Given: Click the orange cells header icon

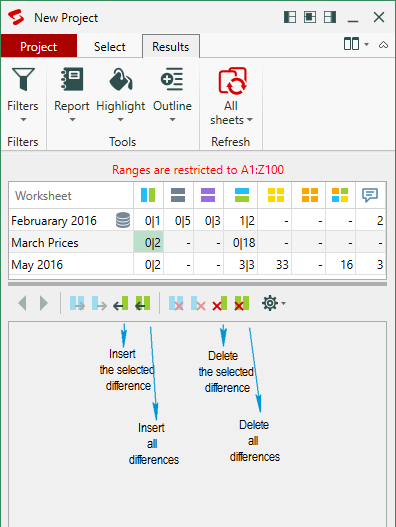Looking at the screenshot, I should 310,195.
